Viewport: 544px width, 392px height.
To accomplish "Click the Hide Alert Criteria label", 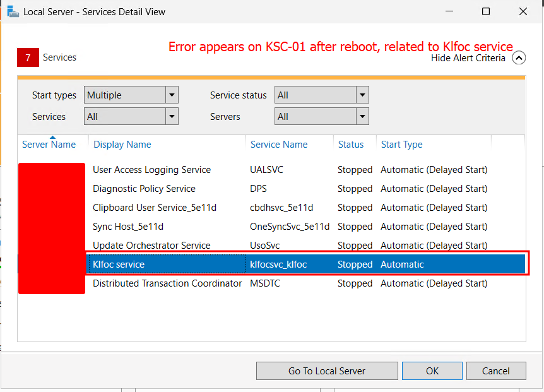I will pyautogui.click(x=468, y=58).
